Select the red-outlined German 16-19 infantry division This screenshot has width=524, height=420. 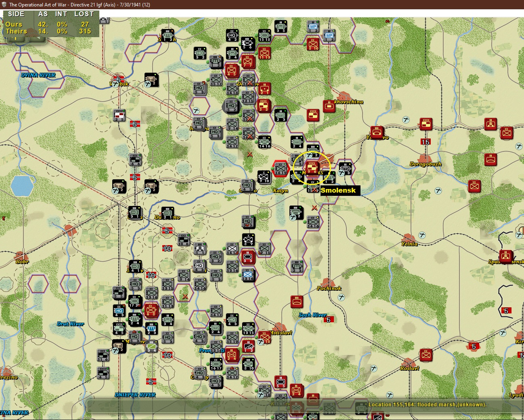[x=281, y=168]
